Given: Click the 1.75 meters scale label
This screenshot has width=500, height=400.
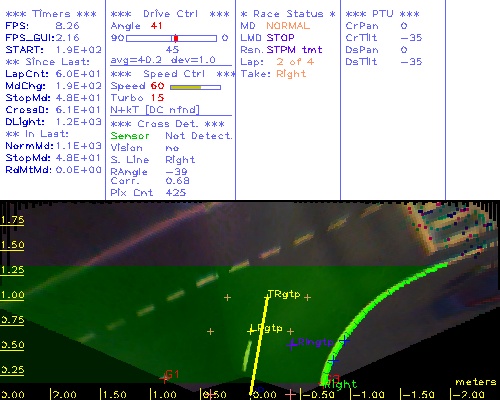Looking at the screenshot, I should tap(12, 220).
